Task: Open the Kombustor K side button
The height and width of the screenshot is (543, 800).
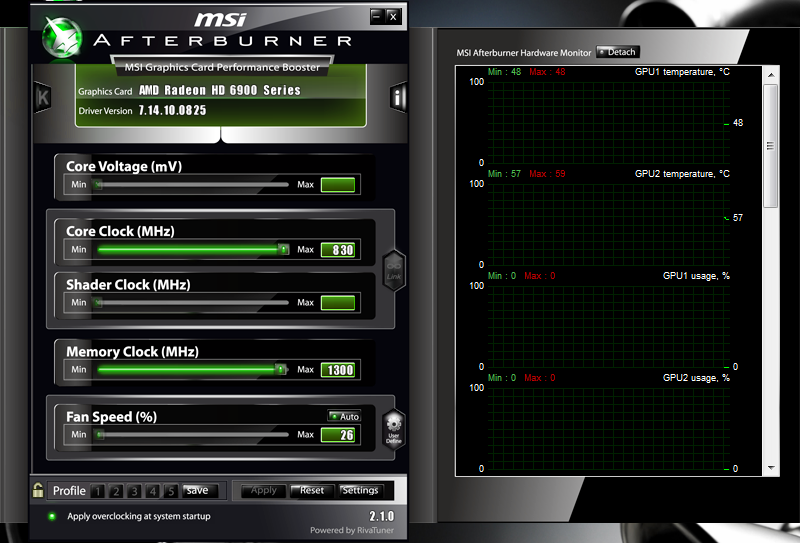Action: [x=43, y=96]
